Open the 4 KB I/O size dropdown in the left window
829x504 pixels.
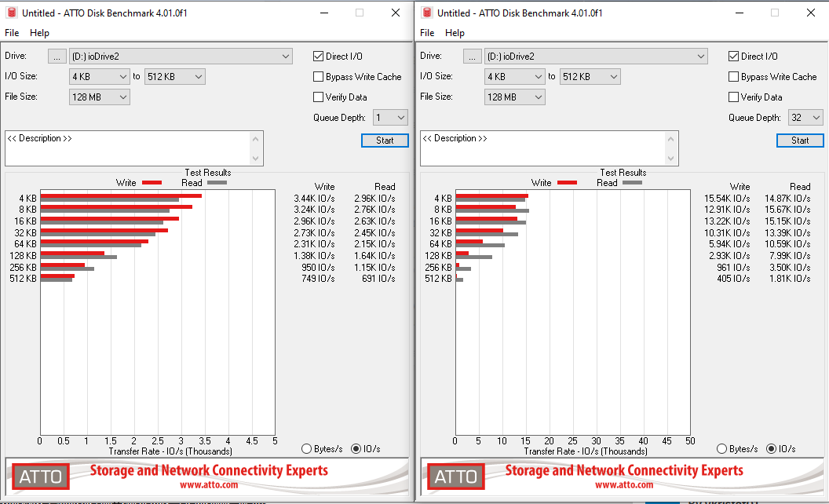coord(100,77)
